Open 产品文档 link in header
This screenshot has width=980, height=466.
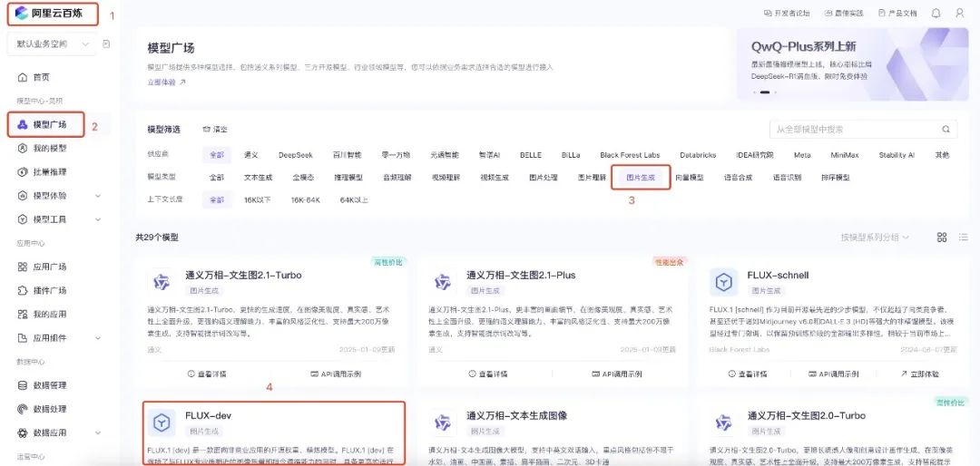pos(897,13)
